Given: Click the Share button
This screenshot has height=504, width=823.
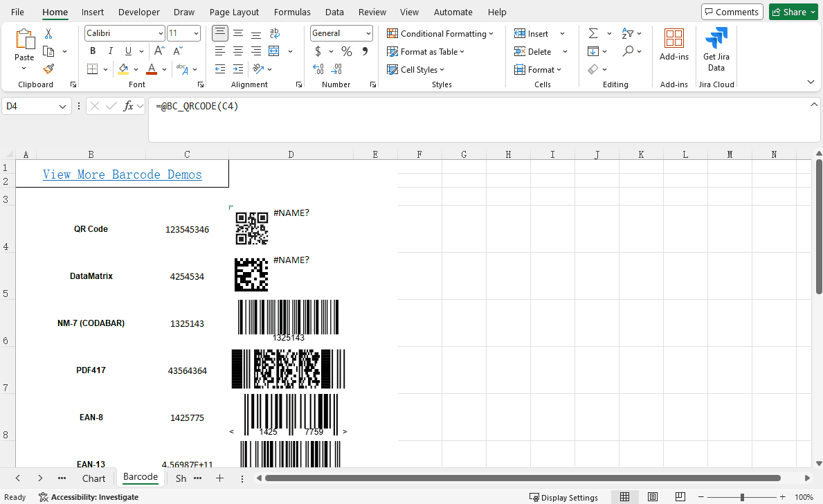Looking at the screenshot, I should tap(793, 12).
